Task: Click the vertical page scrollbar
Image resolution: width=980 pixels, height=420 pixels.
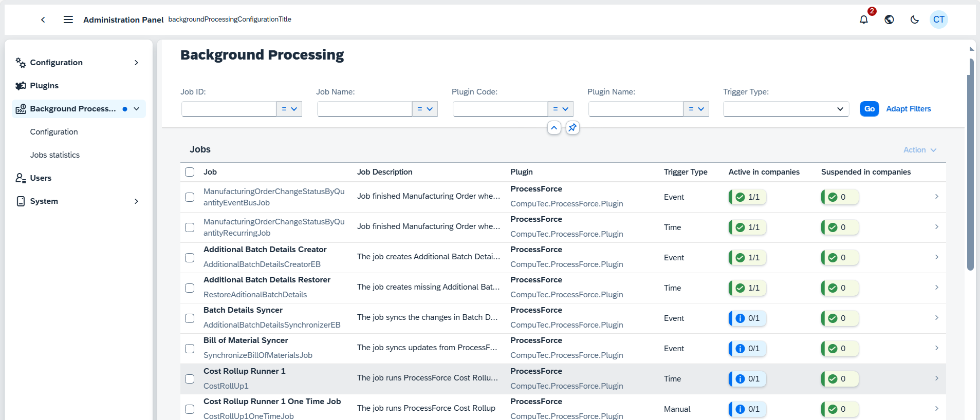Action: coord(970,164)
